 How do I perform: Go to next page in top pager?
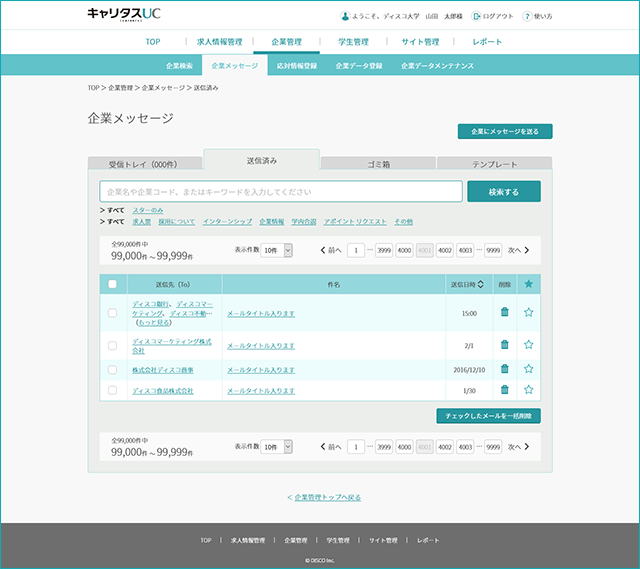[x=518, y=250]
